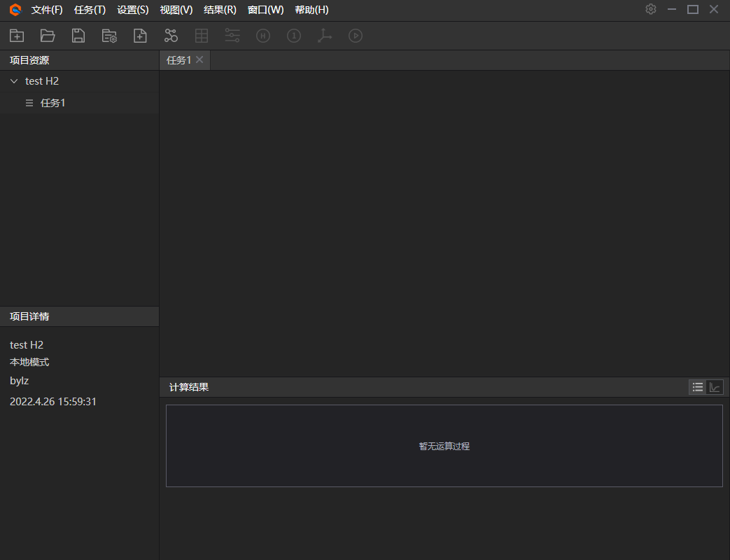The image size is (730, 560).
Task: Collapse the test H2 project tree
Action: point(14,81)
